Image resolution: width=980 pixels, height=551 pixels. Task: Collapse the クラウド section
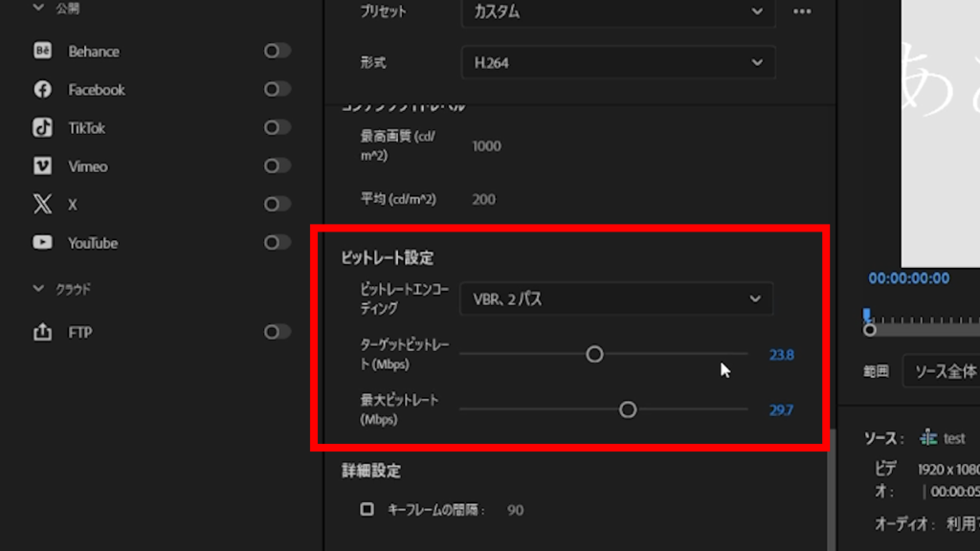[x=38, y=289]
